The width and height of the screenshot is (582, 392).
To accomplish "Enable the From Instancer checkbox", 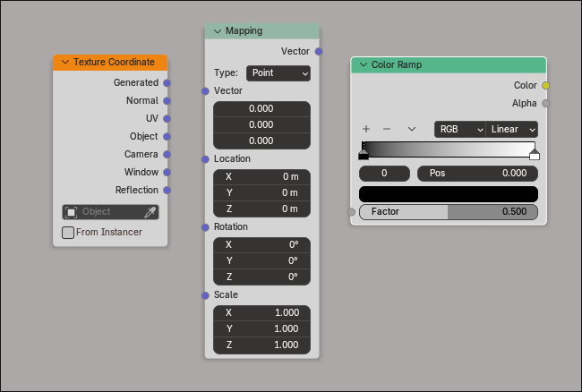I will pos(68,233).
